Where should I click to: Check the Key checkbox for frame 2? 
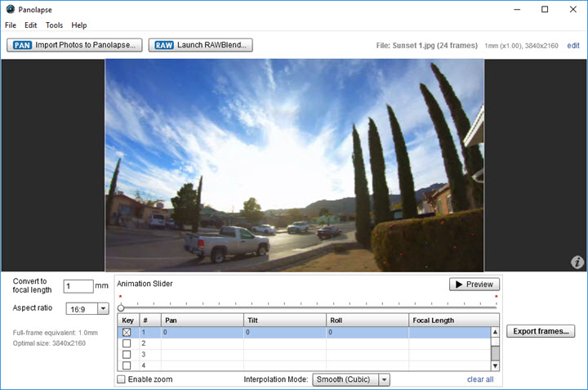127,343
